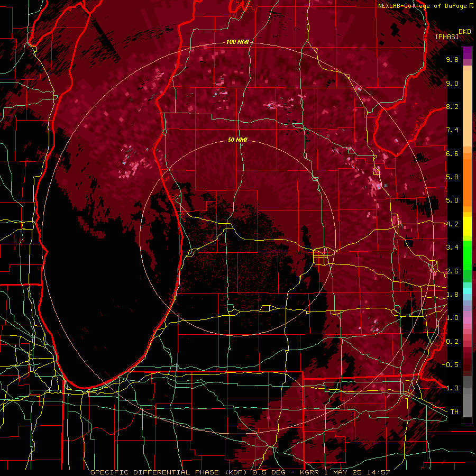Image resolution: width=476 pixels, height=476 pixels.
Task: Click the KGRR radar site identifier
Action: pyautogui.click(x=309, y=472)
